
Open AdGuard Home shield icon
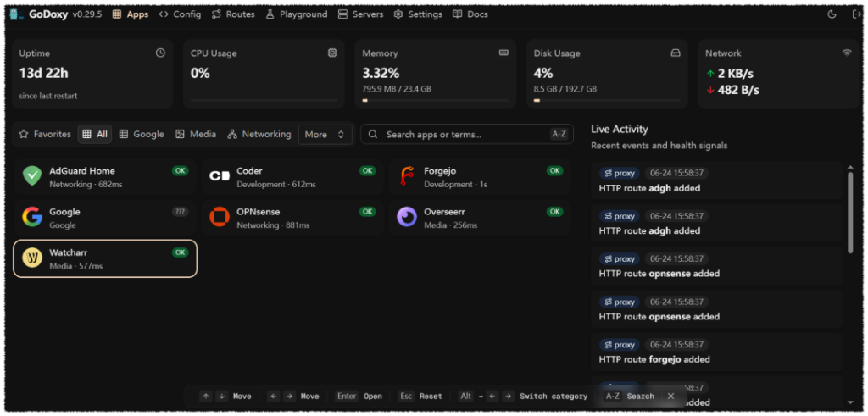(x=32, y=176)
